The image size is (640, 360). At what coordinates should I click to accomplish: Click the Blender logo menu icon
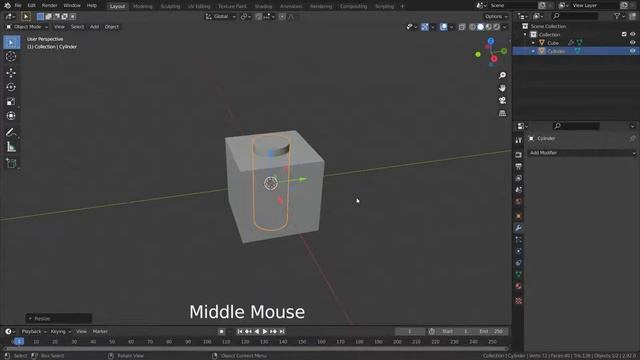(7, 6)
